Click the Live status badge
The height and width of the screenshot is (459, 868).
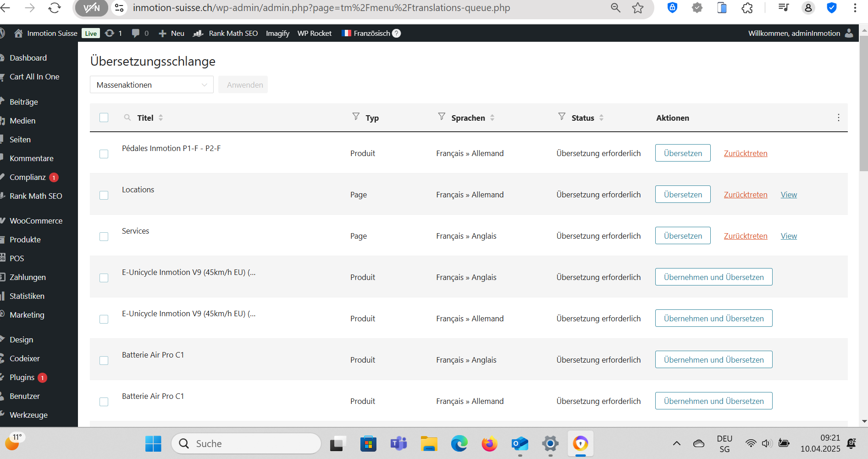(91, 33)
